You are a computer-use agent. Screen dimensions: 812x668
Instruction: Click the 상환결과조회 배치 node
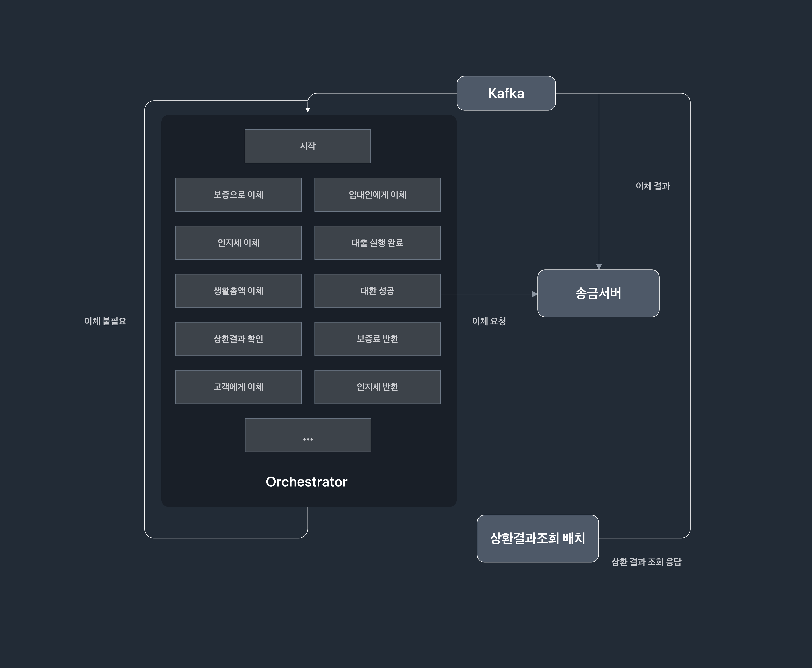click(x=538, y=538)
